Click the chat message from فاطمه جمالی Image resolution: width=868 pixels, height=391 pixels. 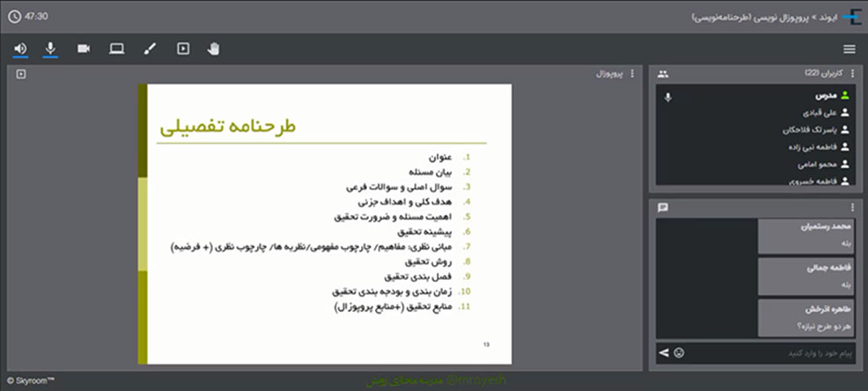coord(806,277)
